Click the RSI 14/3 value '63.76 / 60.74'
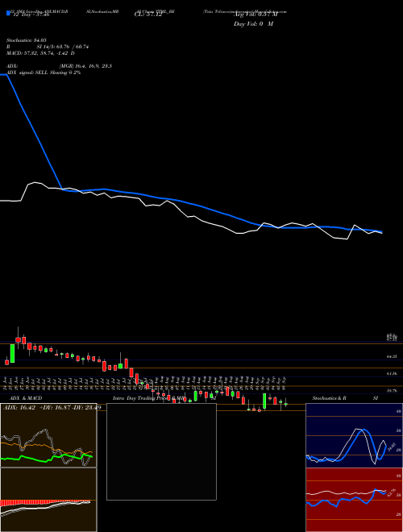The height and width of the screenshot is (532, 403). [x=71, y=47]
